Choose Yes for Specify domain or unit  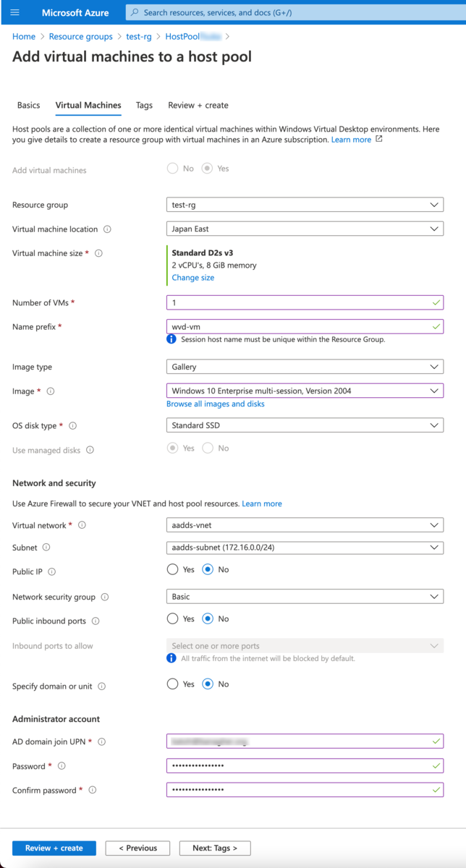(172, 684)
